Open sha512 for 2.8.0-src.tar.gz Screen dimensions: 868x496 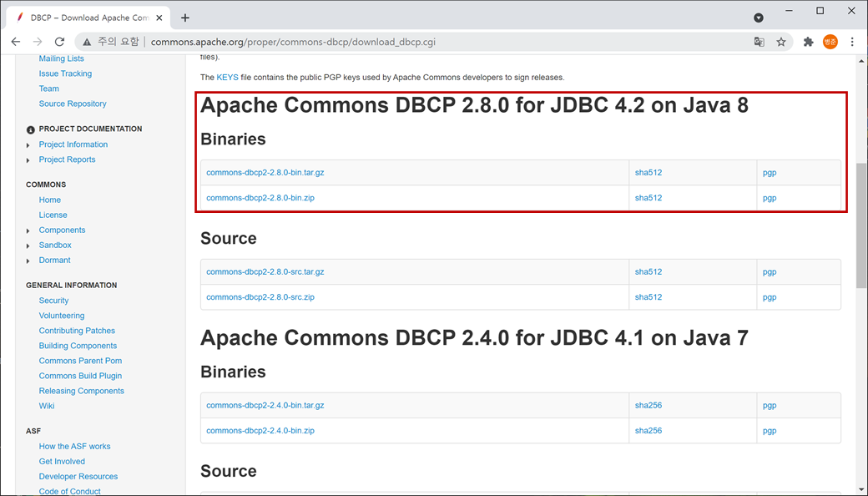pos(648,272)
